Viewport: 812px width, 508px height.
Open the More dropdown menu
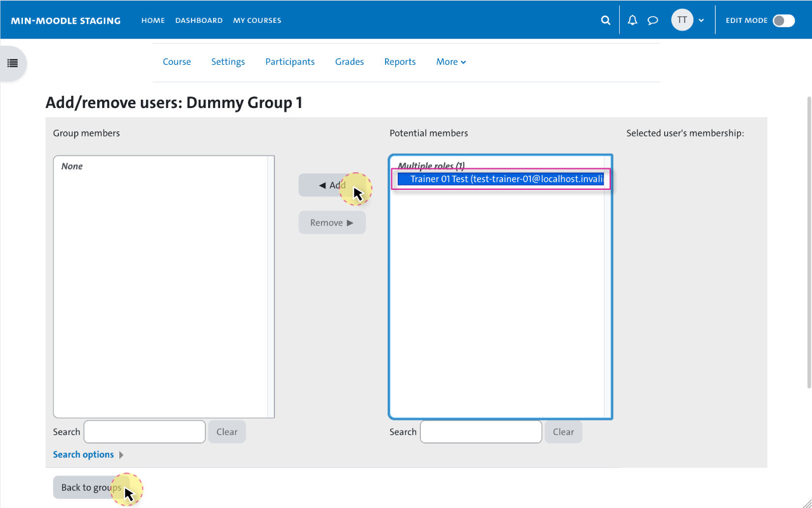point(451,62)
